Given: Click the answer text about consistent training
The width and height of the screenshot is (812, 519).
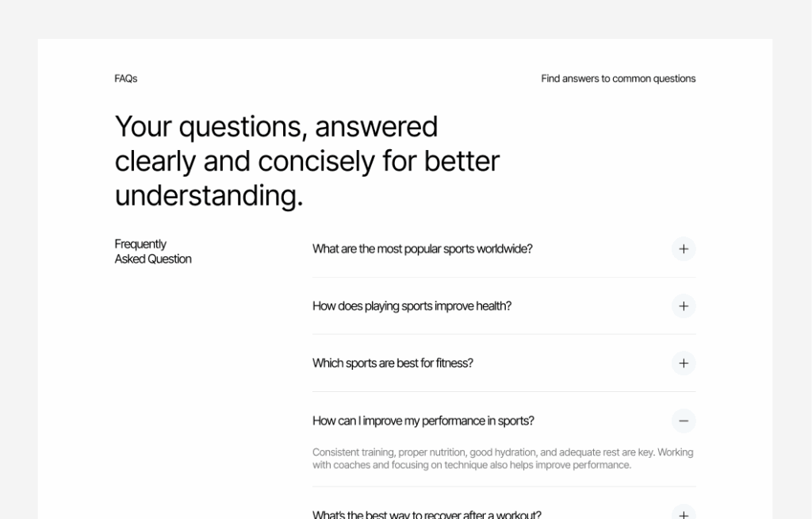Looking at the screenshot, I should (503, 459).
